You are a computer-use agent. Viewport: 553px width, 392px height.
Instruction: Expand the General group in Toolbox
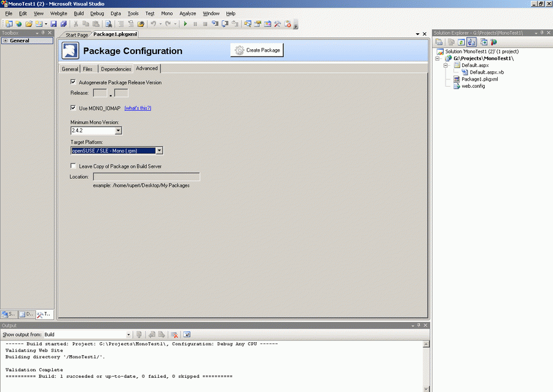pyautogui.click(x=6, y=41)
